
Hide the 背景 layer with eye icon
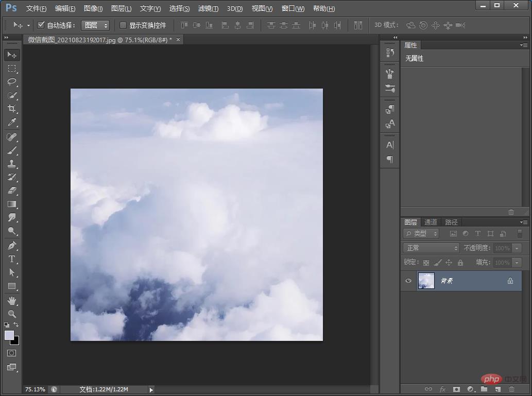(408, 281)
